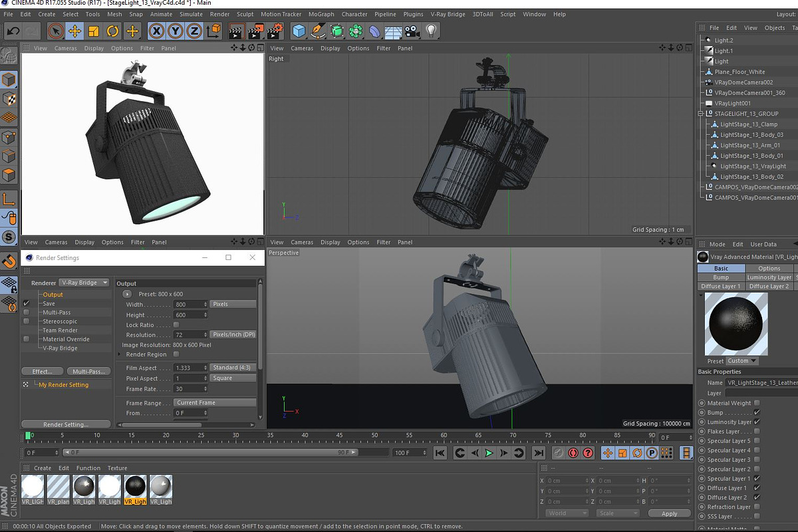Image resolution: width=798 pixels, height=532 pixels.
Task: Click Render Active View clapperboard icon
Action: click(x=236, y=31)
